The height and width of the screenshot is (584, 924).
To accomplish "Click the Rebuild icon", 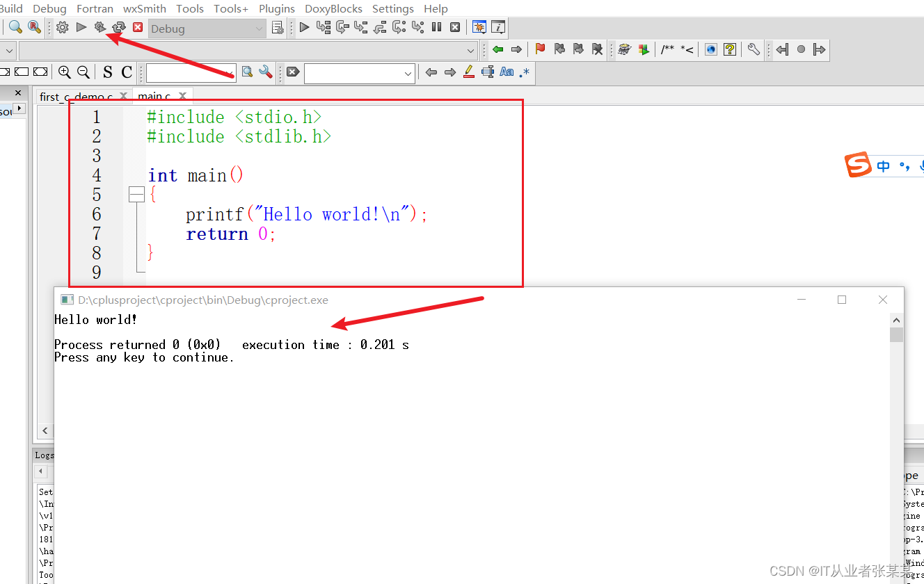I will pyautogui.click(x=119, y=27).
